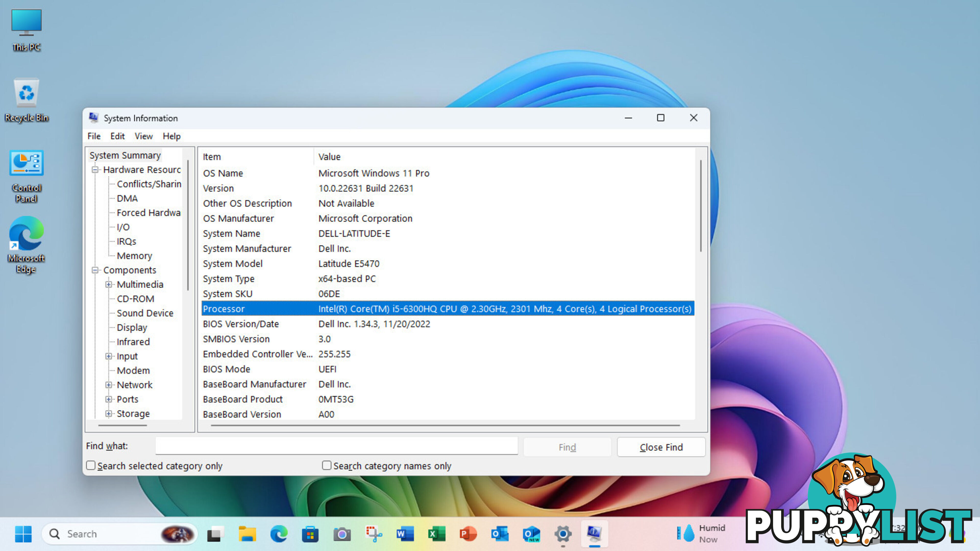Select Forced Hardware tree item
Viewport: 980px width, 551px height.
point(148,213)
